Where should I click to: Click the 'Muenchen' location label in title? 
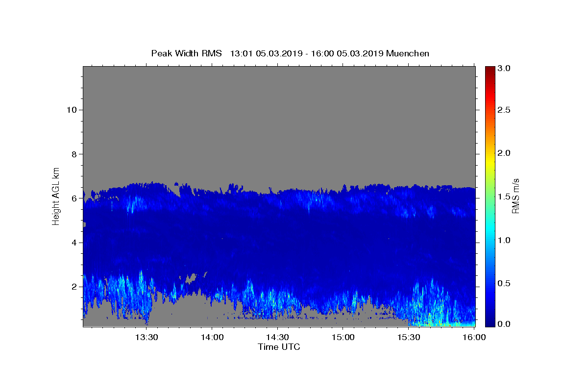[408, 53]
